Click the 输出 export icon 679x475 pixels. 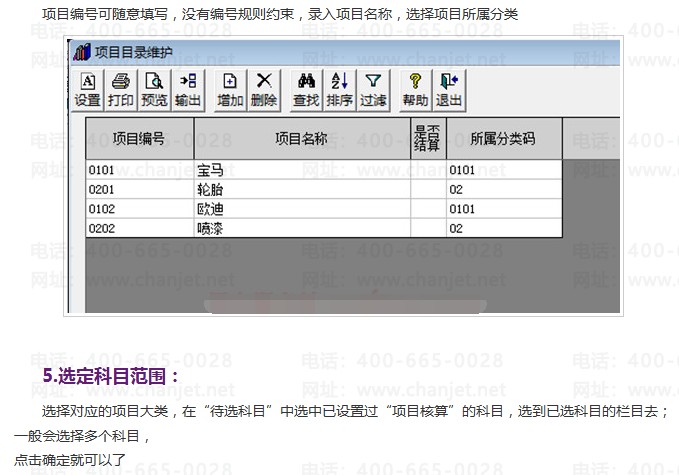coord(188,90)
